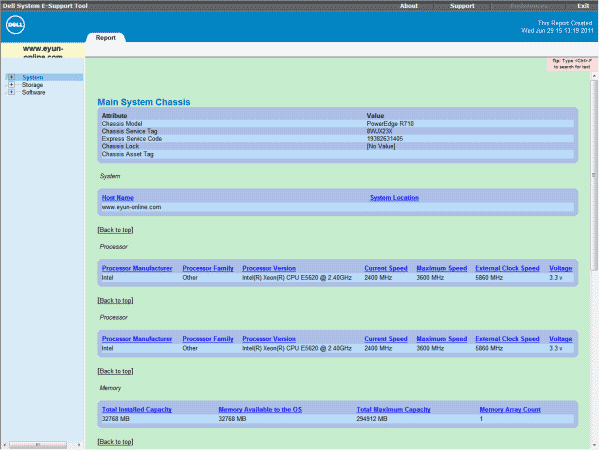
Task: Click second External Clock Speed header link
Action: pyautogui.click(x=507, y=339)
